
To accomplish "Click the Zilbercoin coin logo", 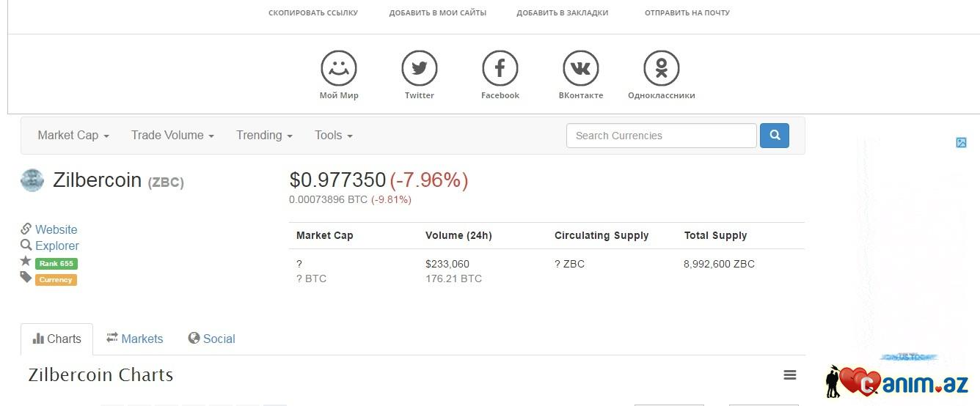I will click(x=32, y=180).
